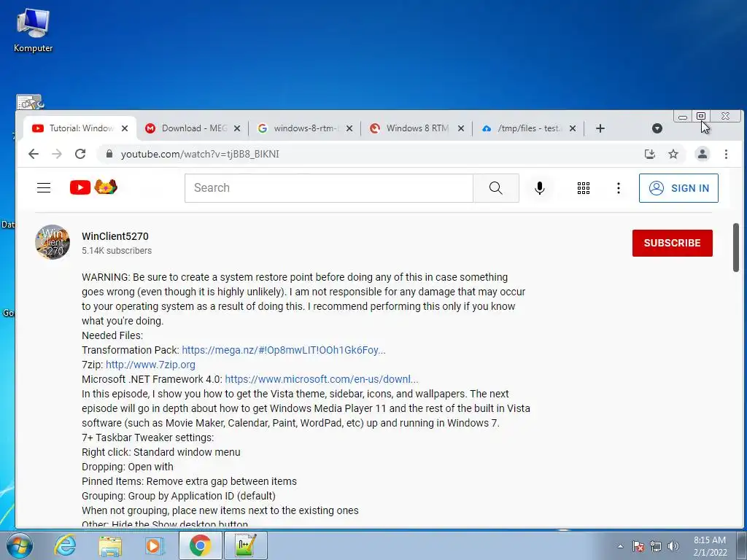Close the Download - MEGA tab
The width and height of the screenshot is (747, 560).
coord(237,128)
